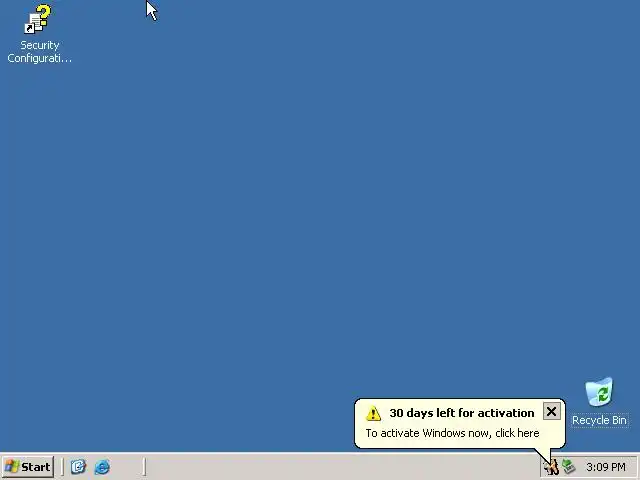Click the Windows activation keys tray icon
This screenshot has width=640, height=480.
click(551, 467)
